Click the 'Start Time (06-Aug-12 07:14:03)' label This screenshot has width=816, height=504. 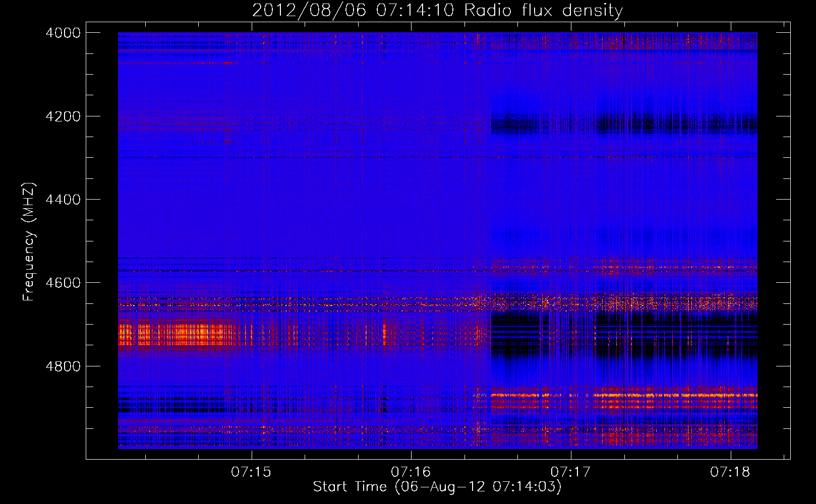tap(437, 487)
